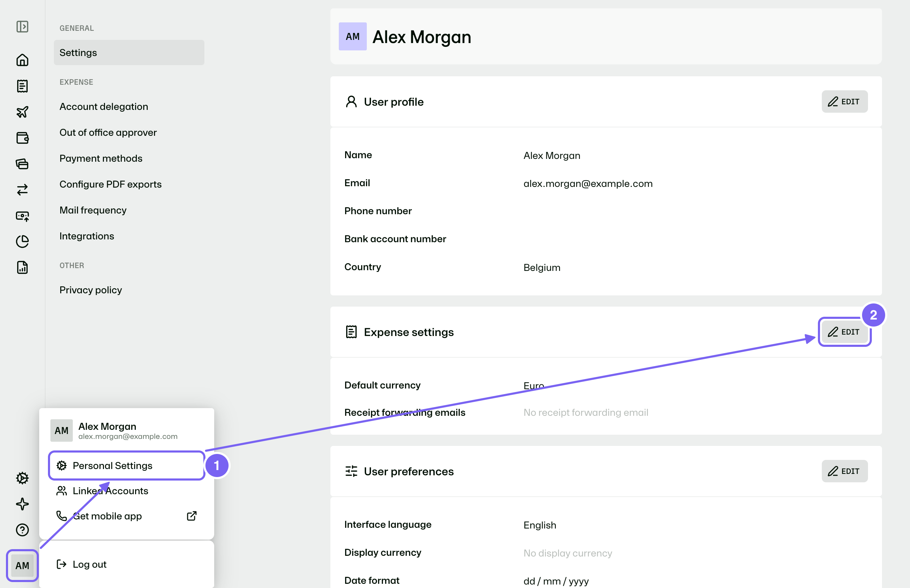Edit the User profile section
Screen dimensions: 910x588
pos(844,101)
